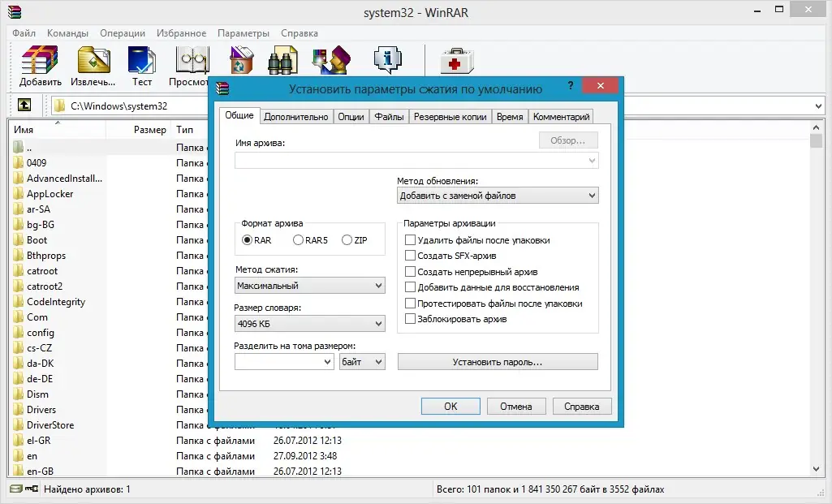The image size is (832, 504).
Task: Open the Info toolbar icon
Action: pyautogui.click(x=387, y=59)
